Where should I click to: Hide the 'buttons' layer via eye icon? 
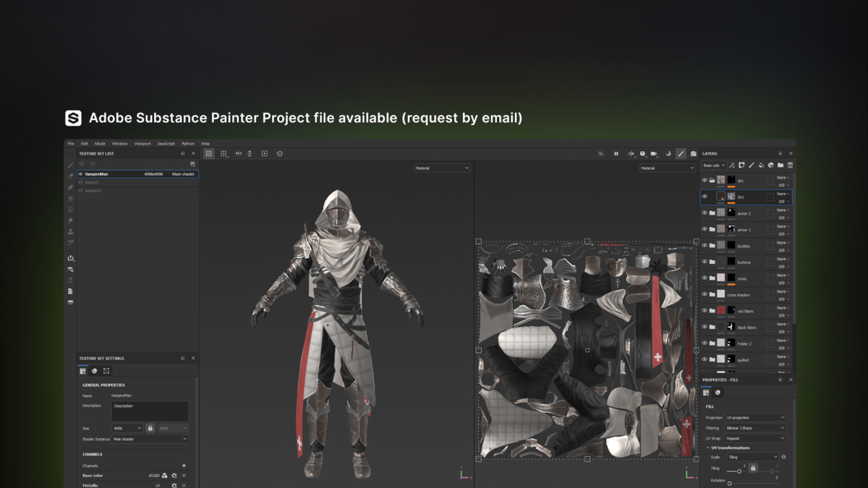pos(705,262)
